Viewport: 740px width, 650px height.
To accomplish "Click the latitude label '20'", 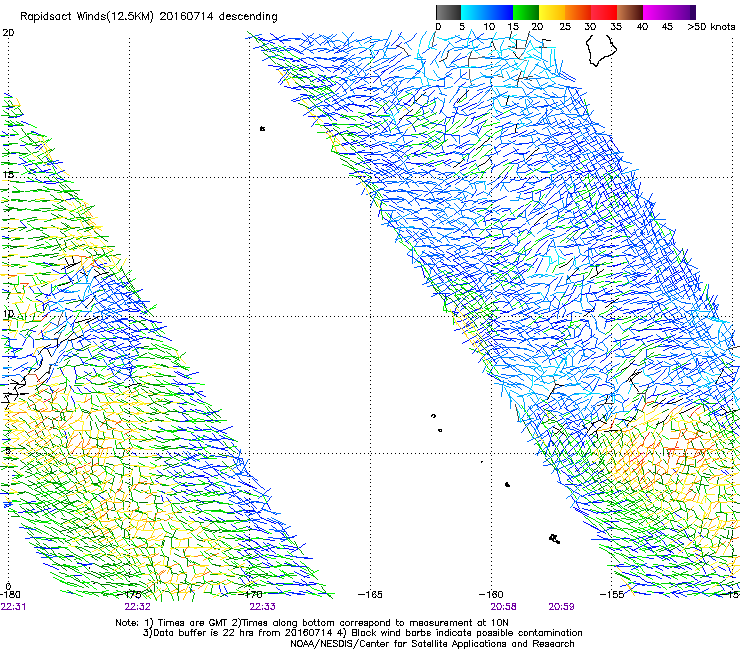I will 8,33.
